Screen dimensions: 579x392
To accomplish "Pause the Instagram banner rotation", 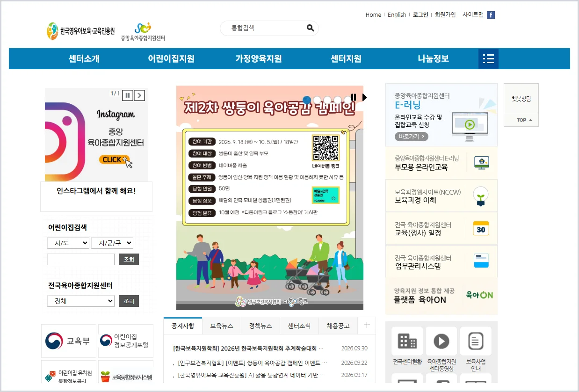I will pyautogui.click(x=128, y=95).
